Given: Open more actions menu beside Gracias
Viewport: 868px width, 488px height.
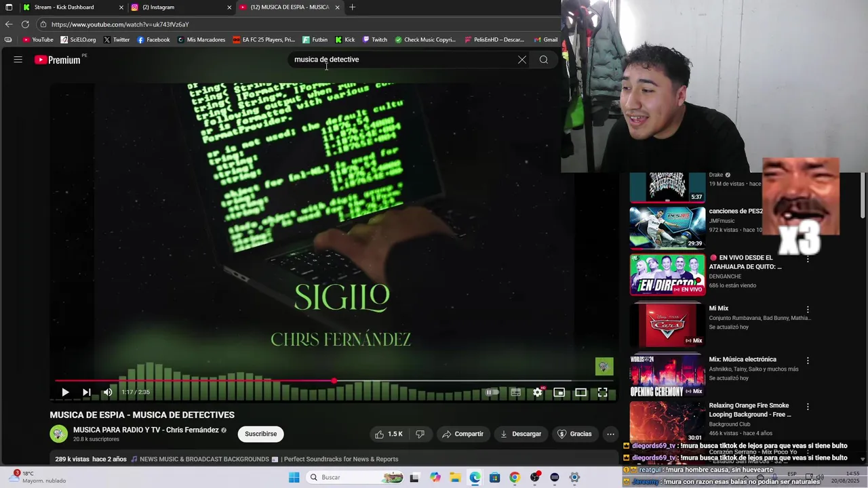Looking at the screenshot, I should click(610, 434).
